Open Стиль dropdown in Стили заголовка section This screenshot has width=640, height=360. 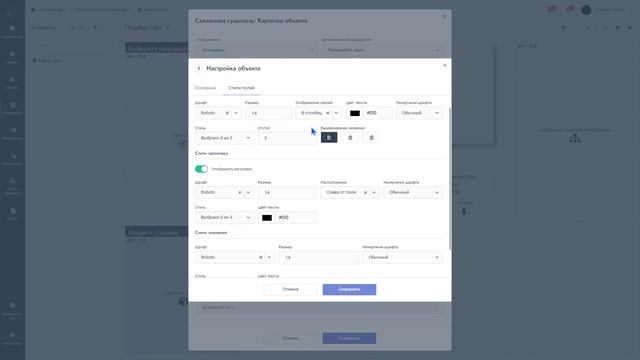point(224,218)
